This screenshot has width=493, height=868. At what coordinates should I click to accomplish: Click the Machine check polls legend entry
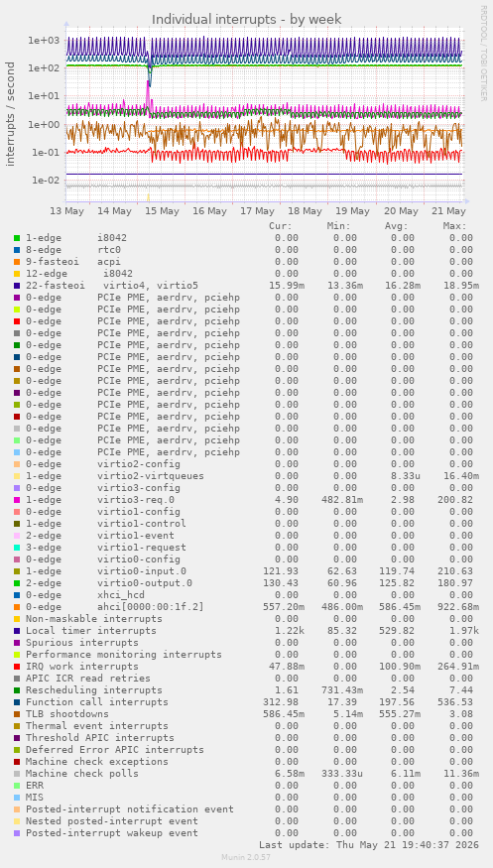pyautogui.click(x=82, y=774)
